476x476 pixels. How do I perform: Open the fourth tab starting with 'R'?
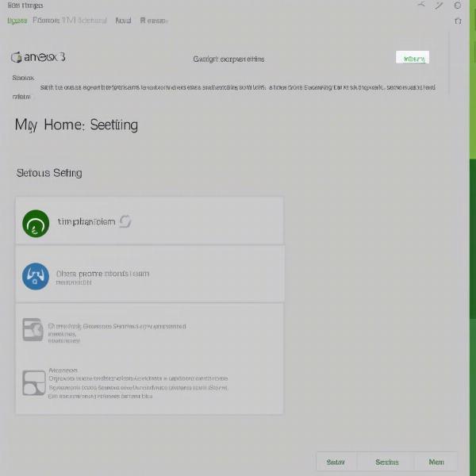[x=154, y=21]
